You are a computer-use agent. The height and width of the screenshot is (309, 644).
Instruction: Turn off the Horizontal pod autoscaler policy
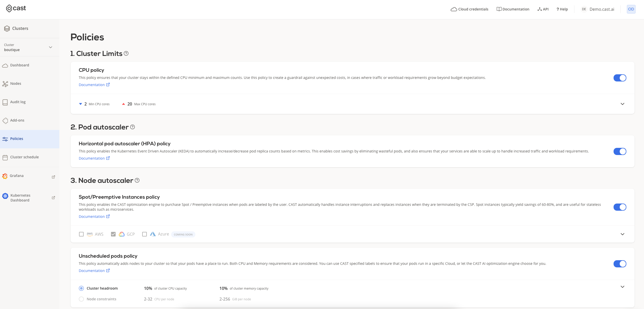point(620,151)
